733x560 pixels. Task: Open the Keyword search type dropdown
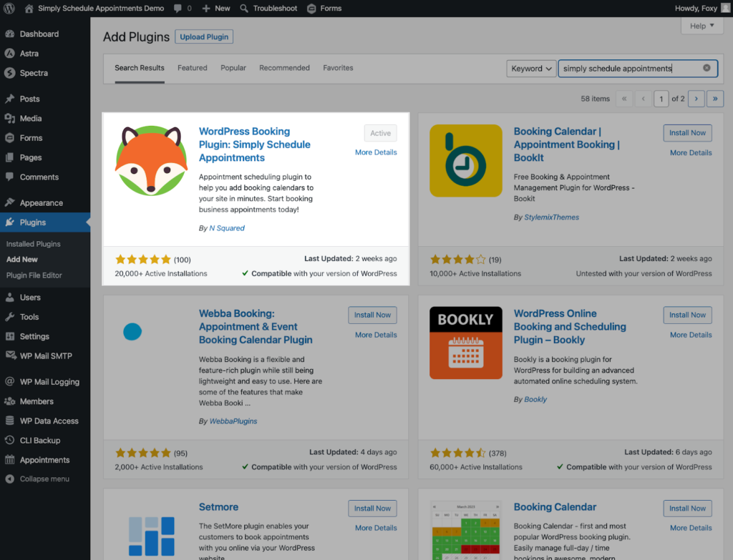[x=531, y=69]
